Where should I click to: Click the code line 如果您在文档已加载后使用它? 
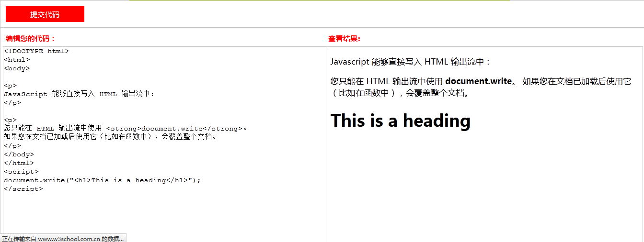(111, 137)
